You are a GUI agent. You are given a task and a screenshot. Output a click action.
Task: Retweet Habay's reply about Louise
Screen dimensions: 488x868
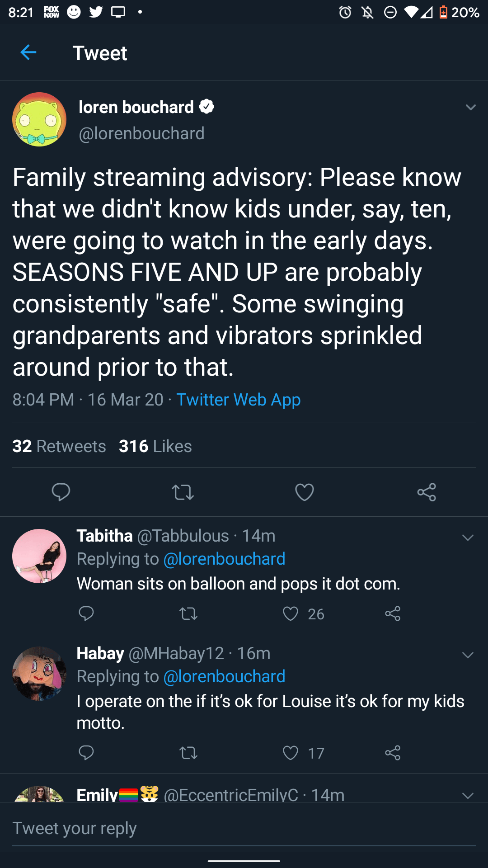(x=188, y=753)
